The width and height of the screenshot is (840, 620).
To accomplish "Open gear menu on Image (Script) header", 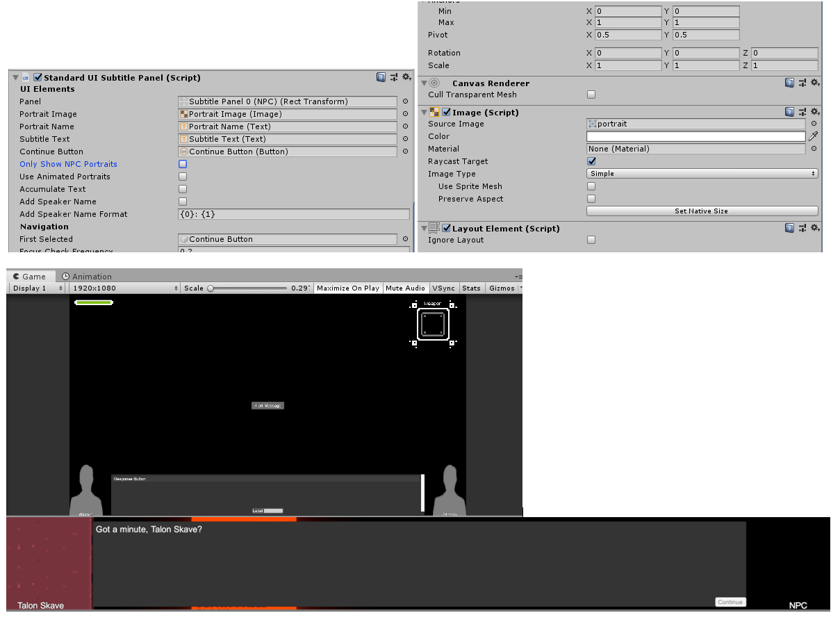I will click(x=814, y=112).
